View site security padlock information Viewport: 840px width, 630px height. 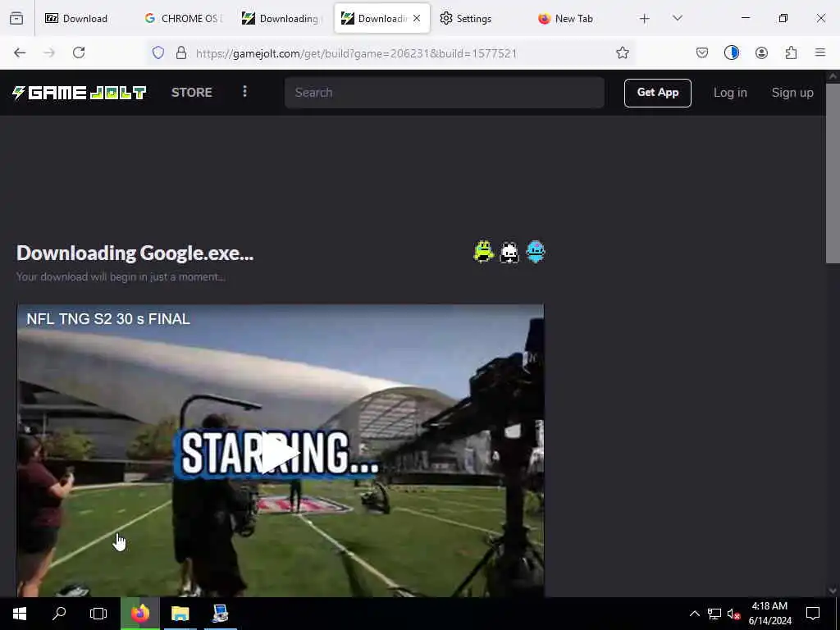coord(181,52)
